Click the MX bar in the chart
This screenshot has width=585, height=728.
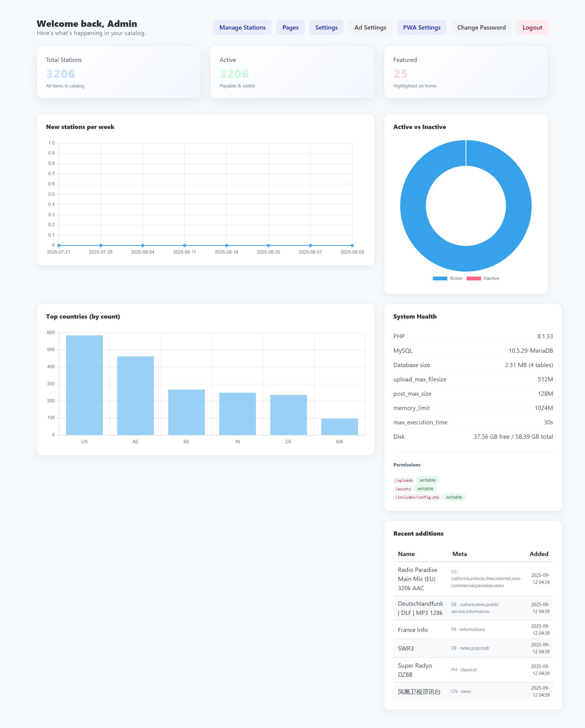(x=339, y=426)
